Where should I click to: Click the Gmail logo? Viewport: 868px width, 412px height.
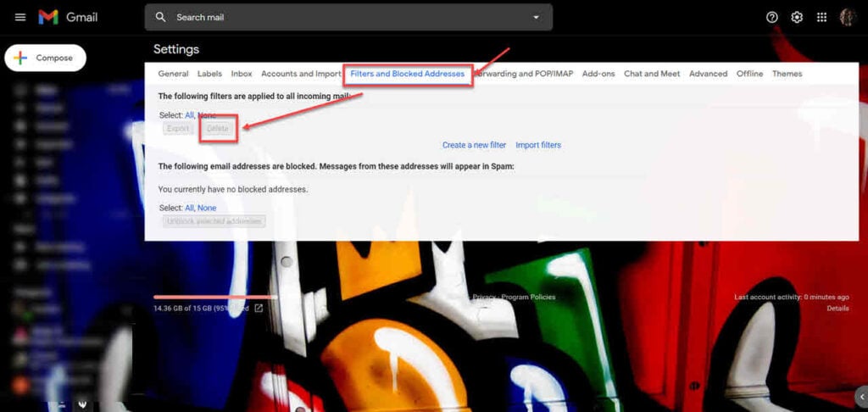(68, 17)
